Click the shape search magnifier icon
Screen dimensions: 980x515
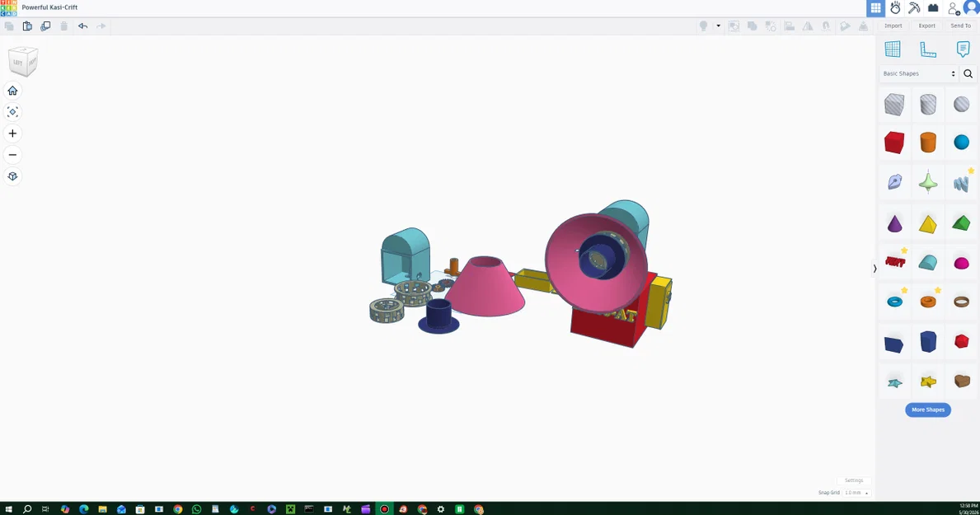coord(968,74)
